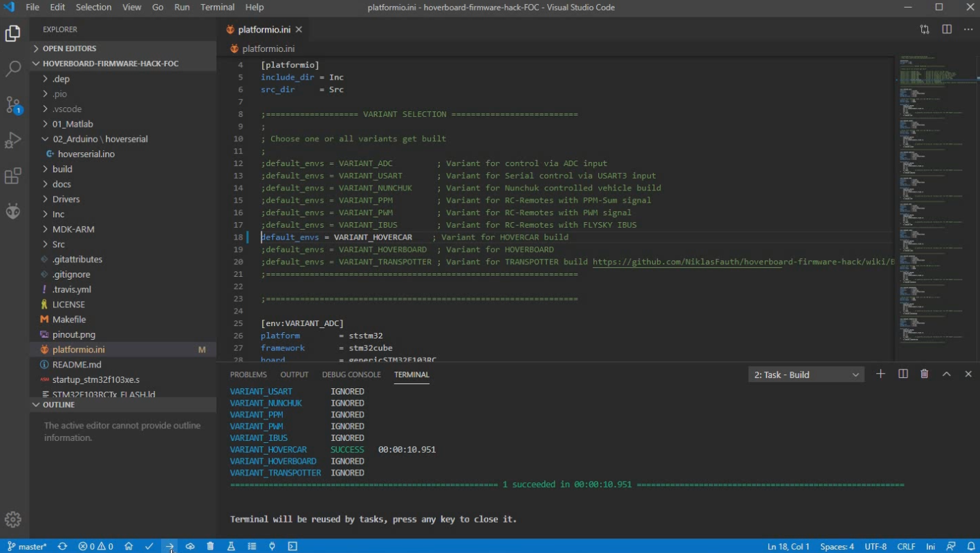Collapse the HOVERBOARD-FIRMWARE-HACK-FOC folder section
The image size is (980, 553).
pyautogui.click(x=123, y=64)
